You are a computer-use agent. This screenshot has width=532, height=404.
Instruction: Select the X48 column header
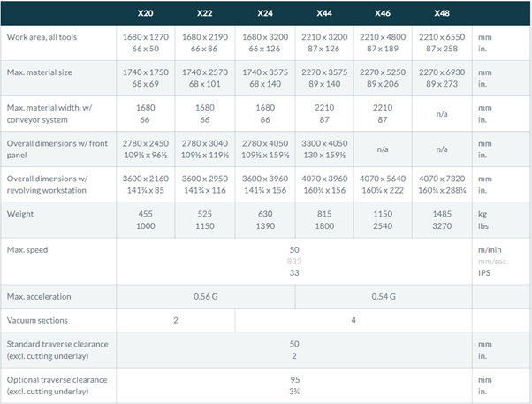click(442, 13)
